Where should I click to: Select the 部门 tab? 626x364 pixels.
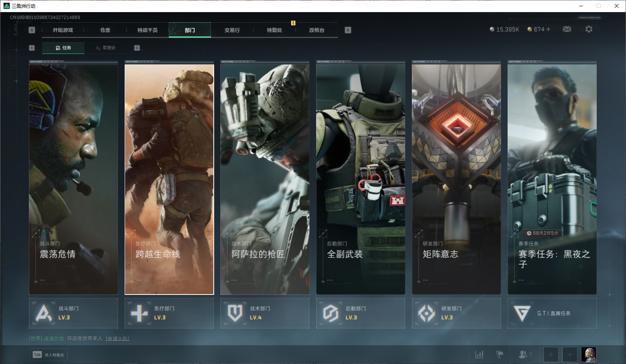click(x=190, y=30)
